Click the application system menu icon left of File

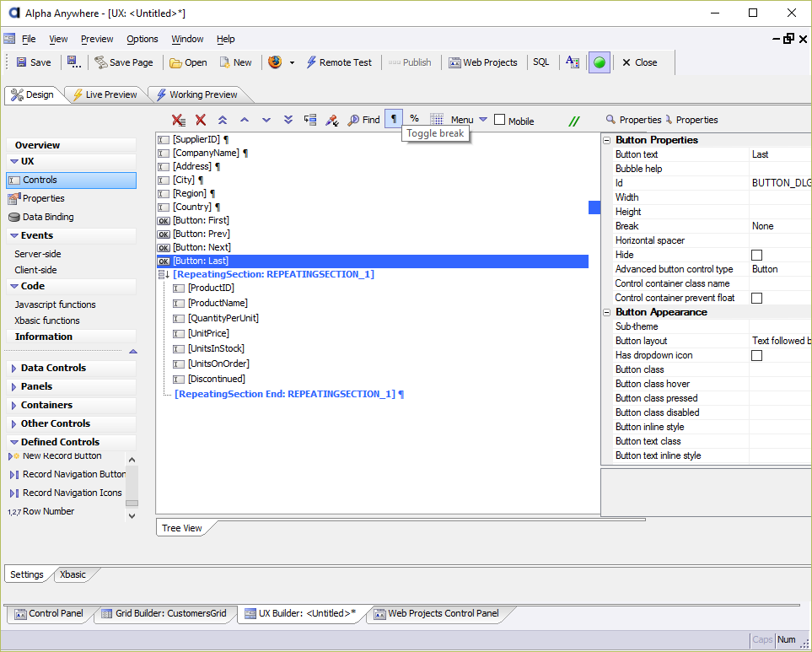click(9, 38)
